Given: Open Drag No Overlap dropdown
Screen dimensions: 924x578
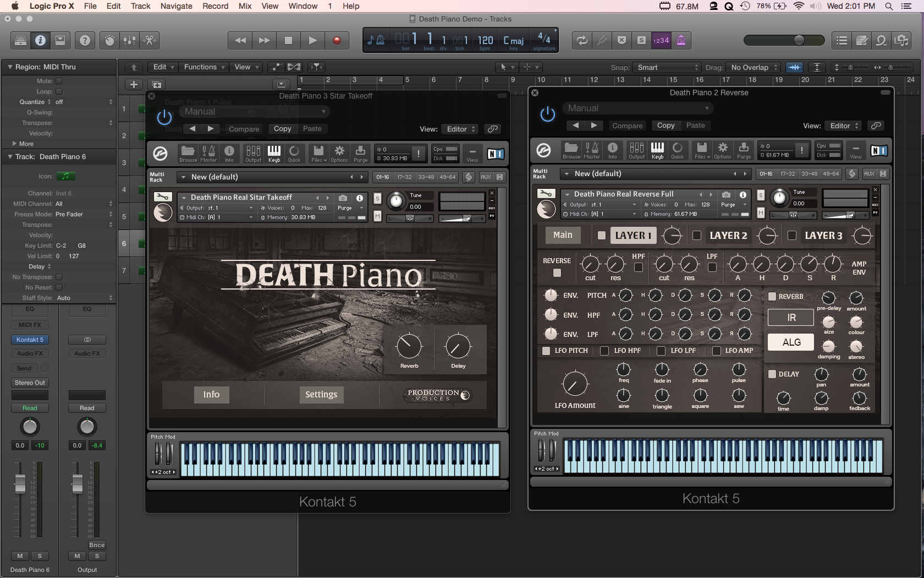Looking at the screenshot, I should pos(754,67).
